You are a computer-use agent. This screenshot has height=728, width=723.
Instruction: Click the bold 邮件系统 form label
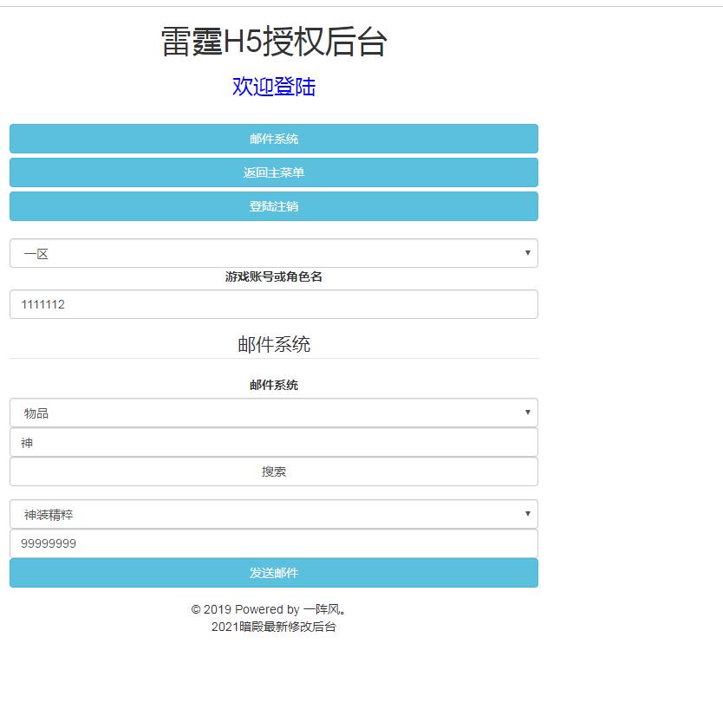point(273,385)
